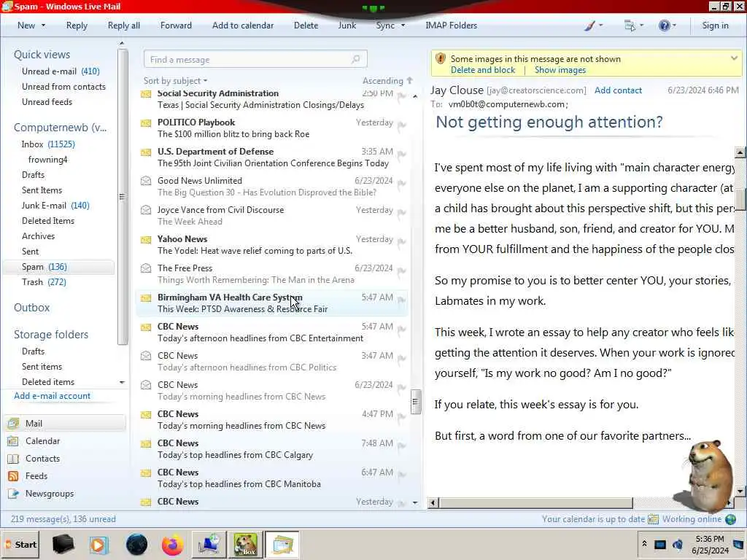Open the media player taskbar icon
The height and width of the screenshot is (560, 747).
pos(99,545)
